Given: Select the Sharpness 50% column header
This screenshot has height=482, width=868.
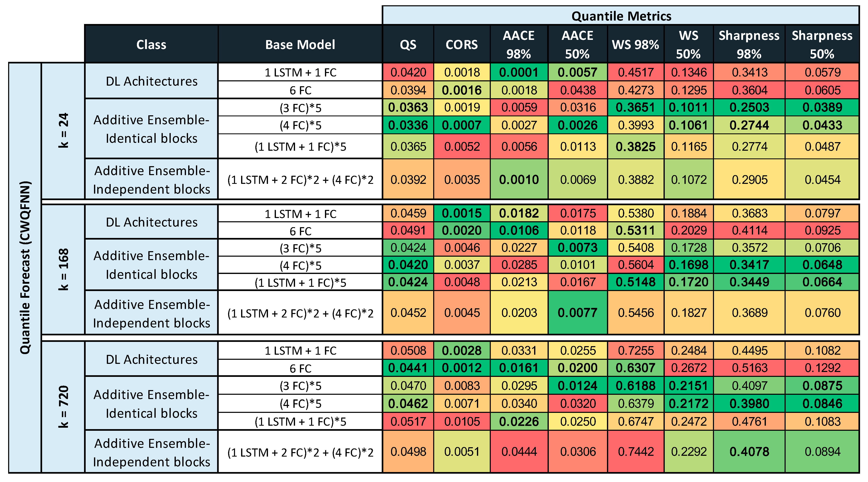Looking at the screenshot, I should point(822,45).
